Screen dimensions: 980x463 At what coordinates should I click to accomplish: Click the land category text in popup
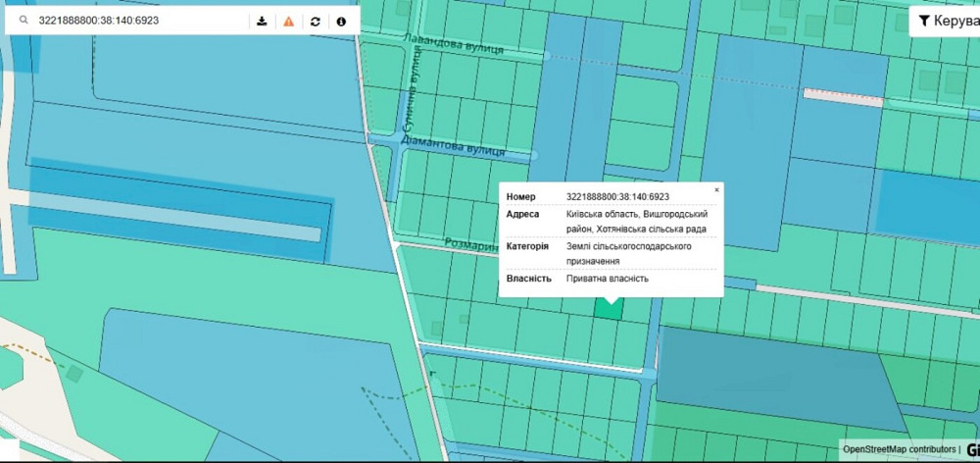(x=628, y=254)
